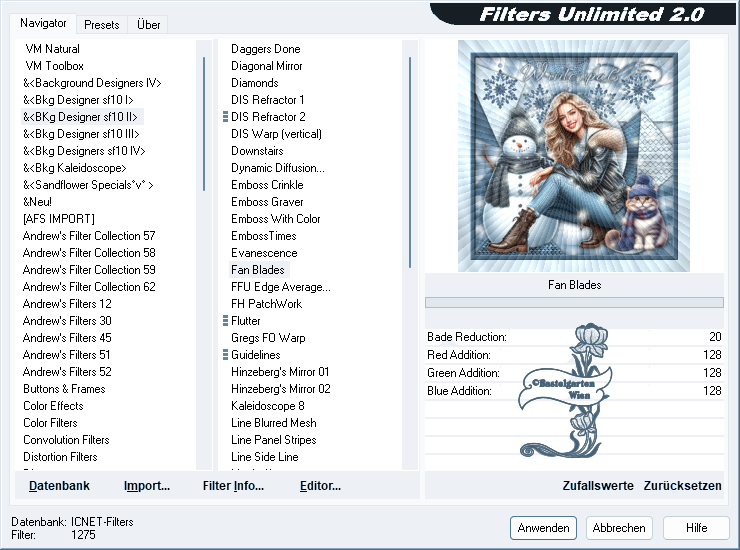The height and width of the screenshot is (550, 740).
Task: Choose the Emboss Graver filter
Action: [267, 202]
